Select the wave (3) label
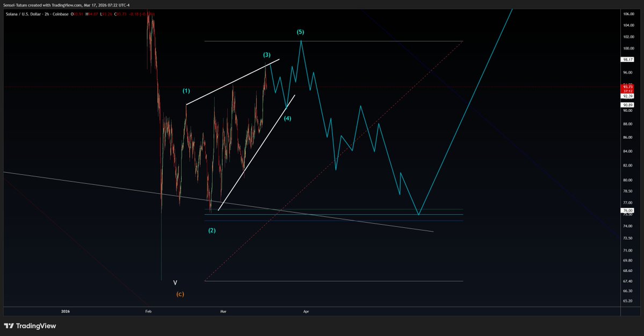The image size is (644, 336). coord(267,55)
